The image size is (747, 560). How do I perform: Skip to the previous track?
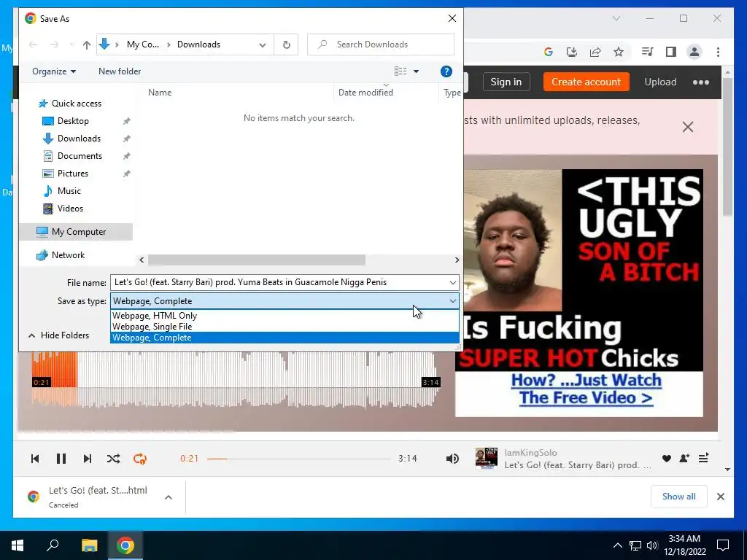35,459
